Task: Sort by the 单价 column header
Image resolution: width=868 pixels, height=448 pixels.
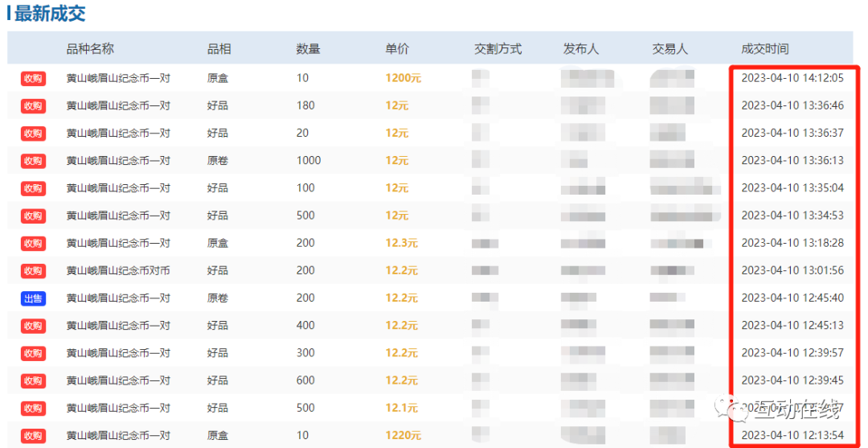Action: pos(397,49)
